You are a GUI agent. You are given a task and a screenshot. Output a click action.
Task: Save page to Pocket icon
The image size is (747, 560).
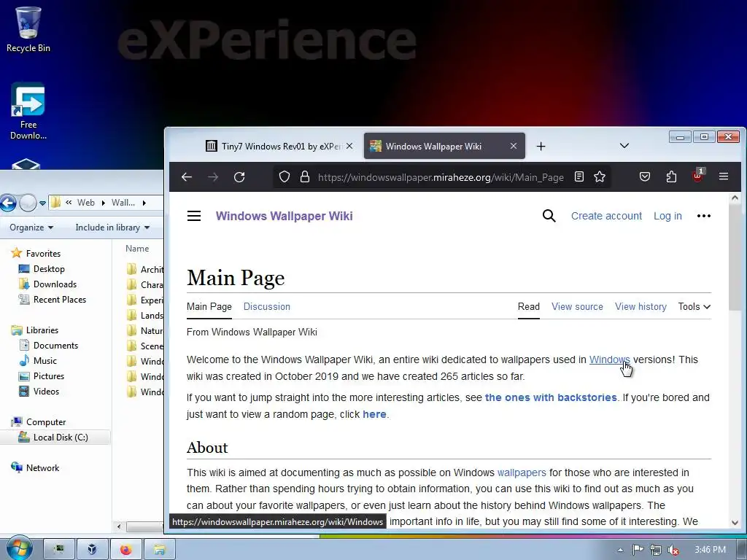point(645,176)
